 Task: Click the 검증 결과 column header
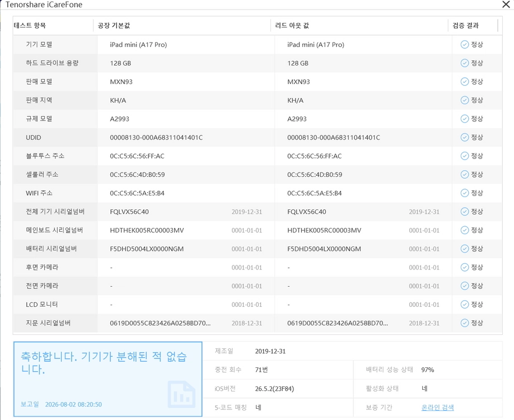tap(465, 25)
